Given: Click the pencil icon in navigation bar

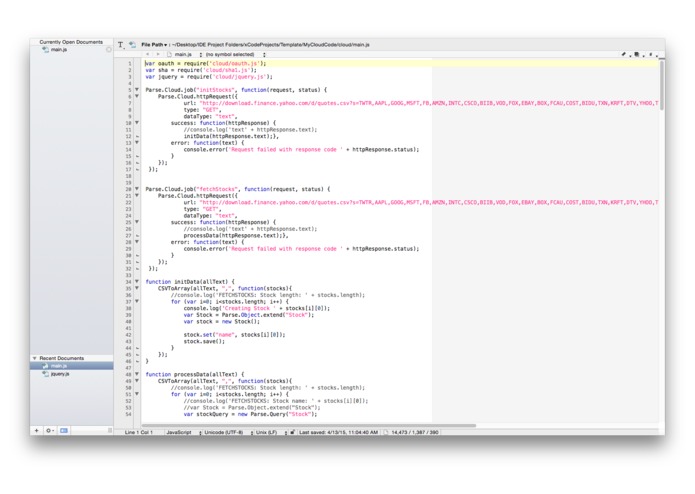Looking at the screenshot, I should pos(625,54).
